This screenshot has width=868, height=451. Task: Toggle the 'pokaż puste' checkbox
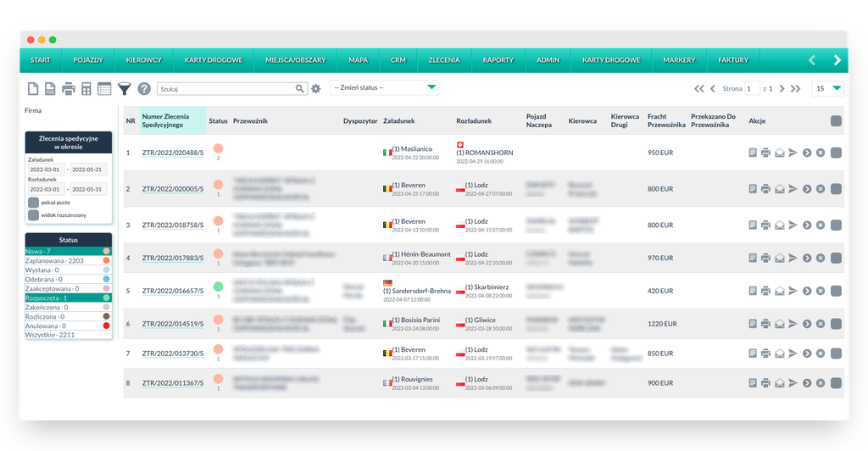(34, 203)
